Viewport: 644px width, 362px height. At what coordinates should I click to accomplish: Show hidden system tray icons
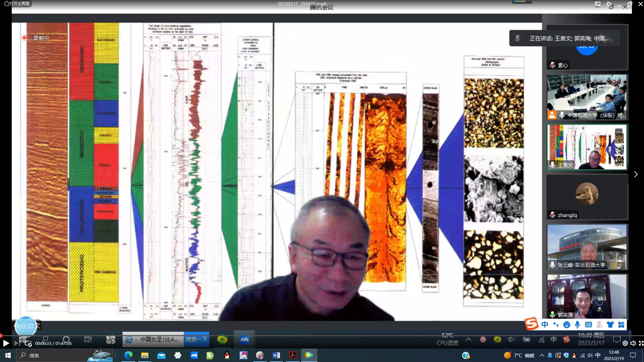[542, 355]
